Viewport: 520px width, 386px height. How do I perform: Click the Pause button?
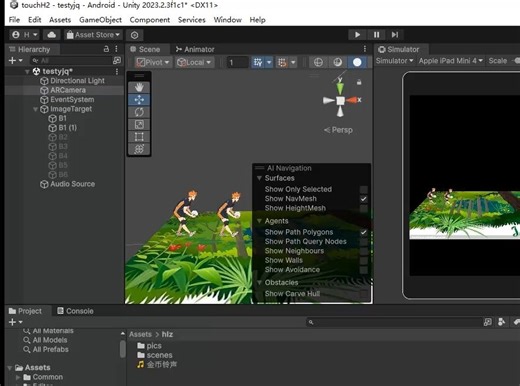pos(376,35)
